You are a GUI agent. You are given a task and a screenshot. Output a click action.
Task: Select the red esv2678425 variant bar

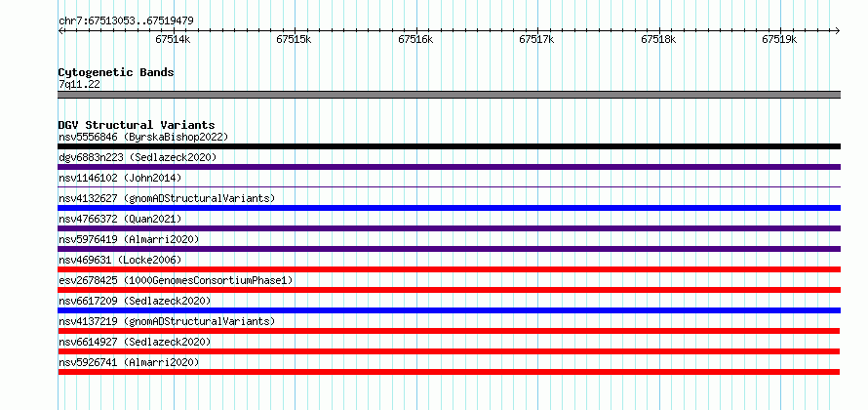point(450,290)
